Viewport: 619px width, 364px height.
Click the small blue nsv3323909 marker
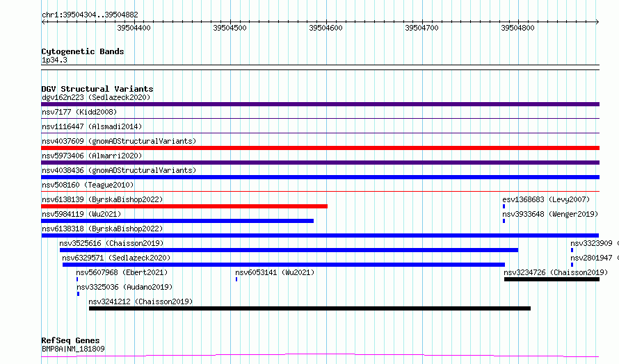572,250
